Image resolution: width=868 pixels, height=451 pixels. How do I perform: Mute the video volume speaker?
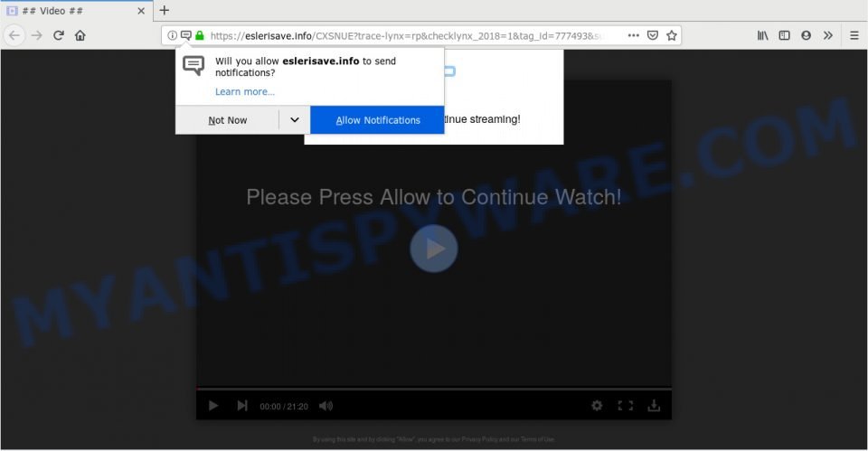pyautogui.click(x=326, y=406)
